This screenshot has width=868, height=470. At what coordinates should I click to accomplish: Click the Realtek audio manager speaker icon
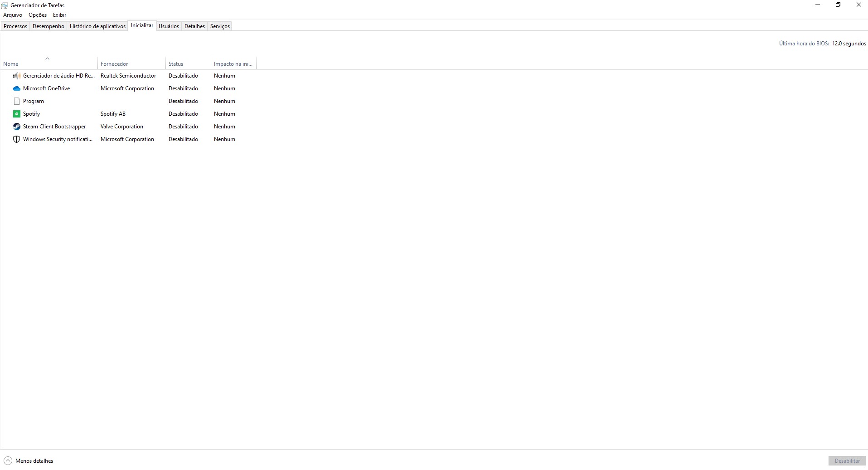coord(17,76)
